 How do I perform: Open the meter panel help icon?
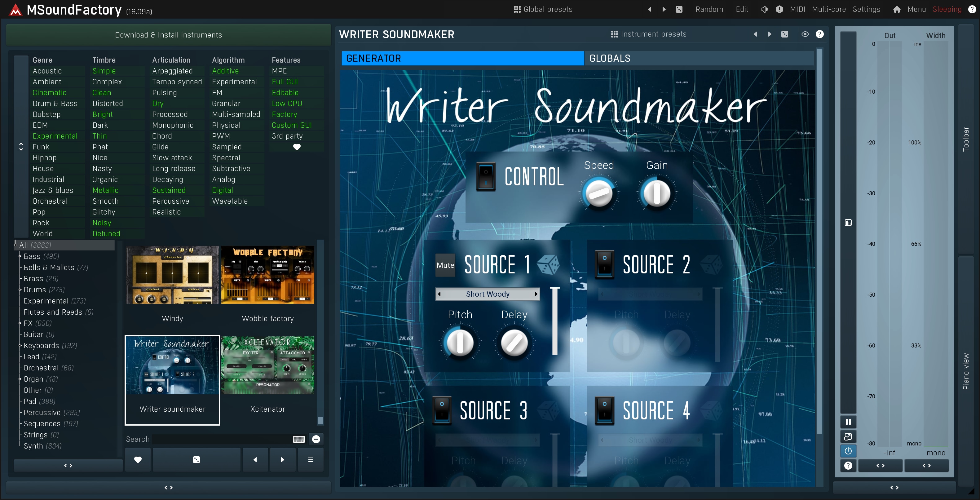pyautogui.click(x=848, y=465)
